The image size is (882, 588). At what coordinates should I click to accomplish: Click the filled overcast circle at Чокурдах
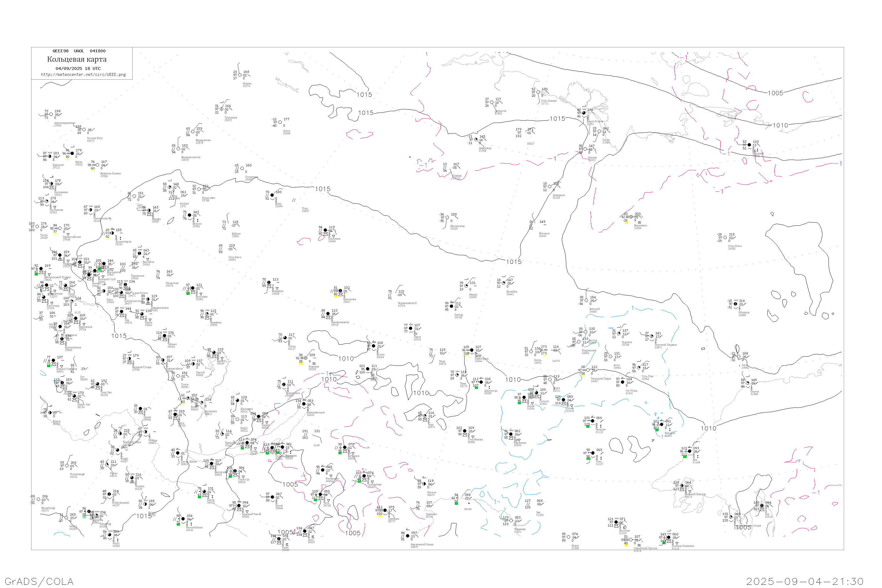coord(749,145)
